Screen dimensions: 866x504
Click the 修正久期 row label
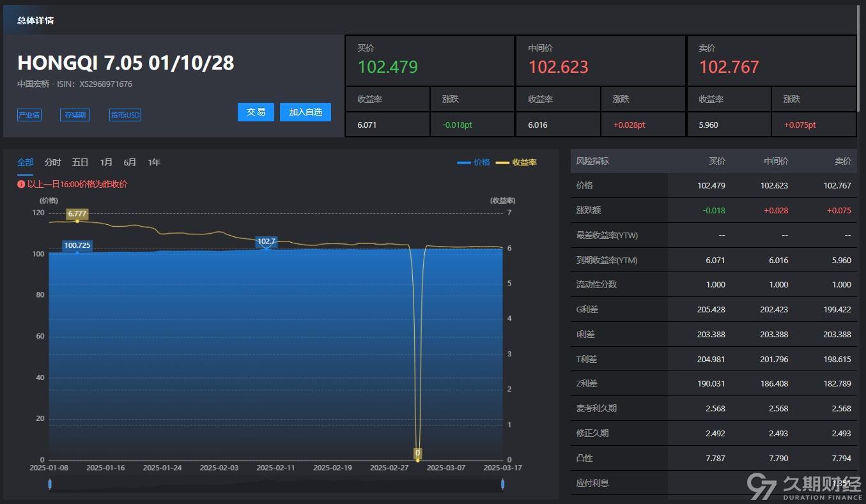tap(592, 433)
